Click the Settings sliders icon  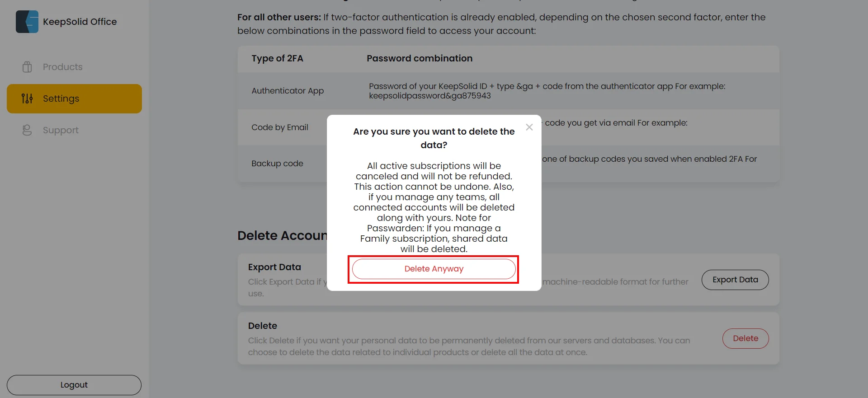click(x=27, y=98)
